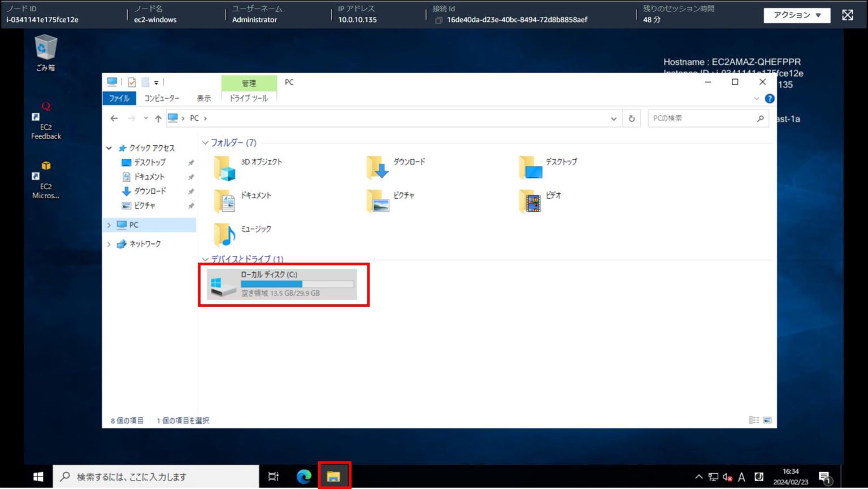Viewport: 868px width, 489px height.
Task: Click the refresh icon next to address bar
Action: click(631, 118)
